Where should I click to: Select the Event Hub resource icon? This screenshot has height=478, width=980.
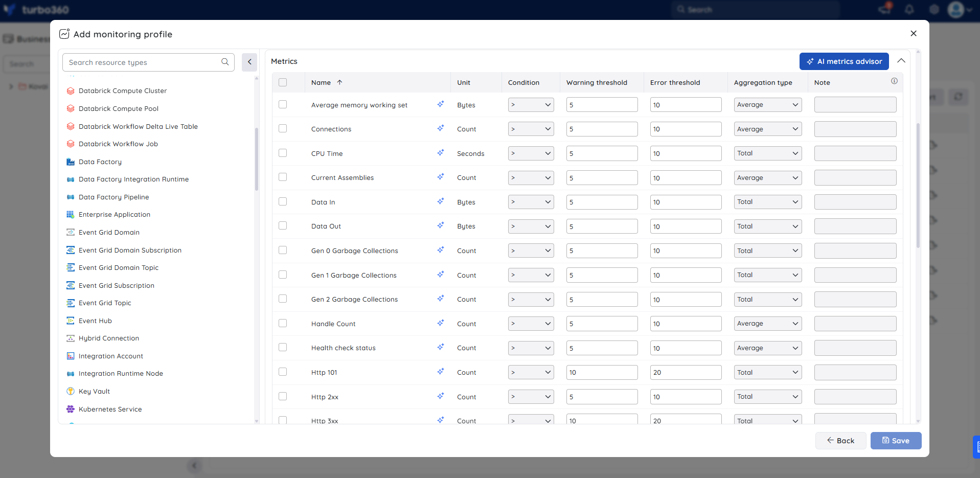[x=71, y=321]
